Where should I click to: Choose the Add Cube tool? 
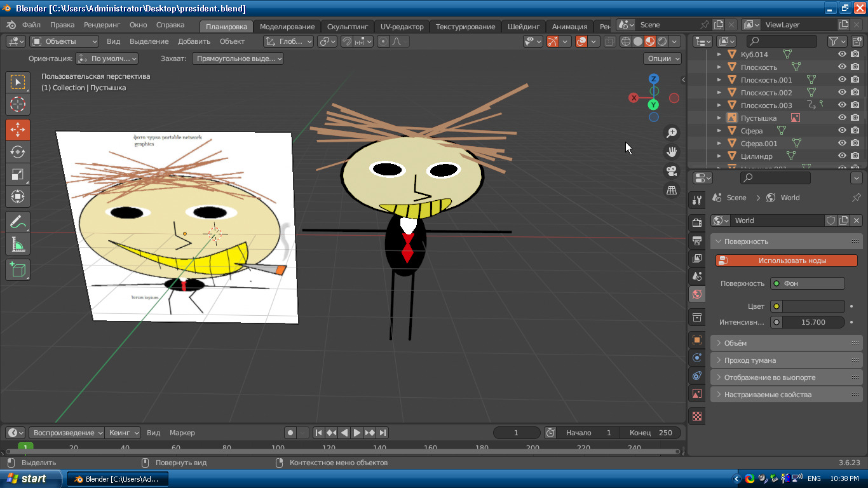(18, 269)
